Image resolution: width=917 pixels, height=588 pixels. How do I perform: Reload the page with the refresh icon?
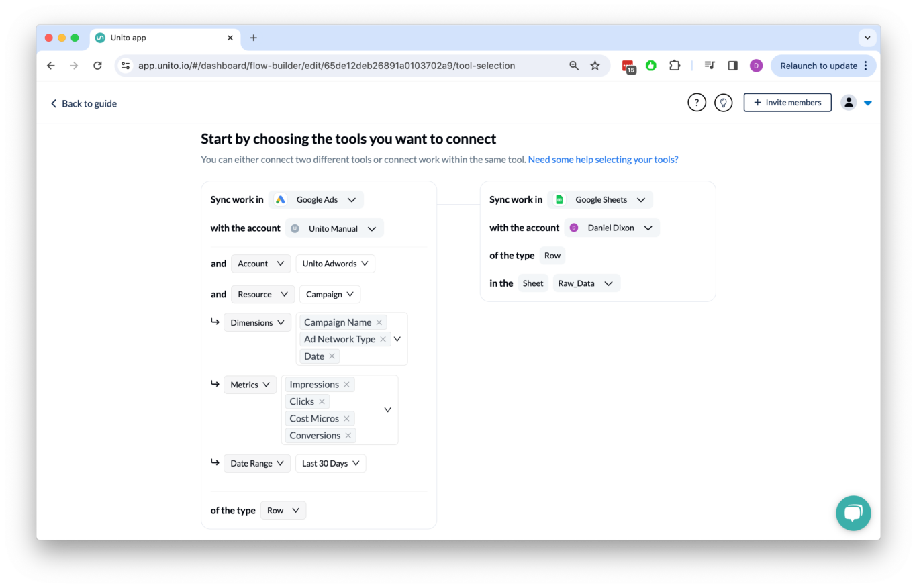click(97, 66)
